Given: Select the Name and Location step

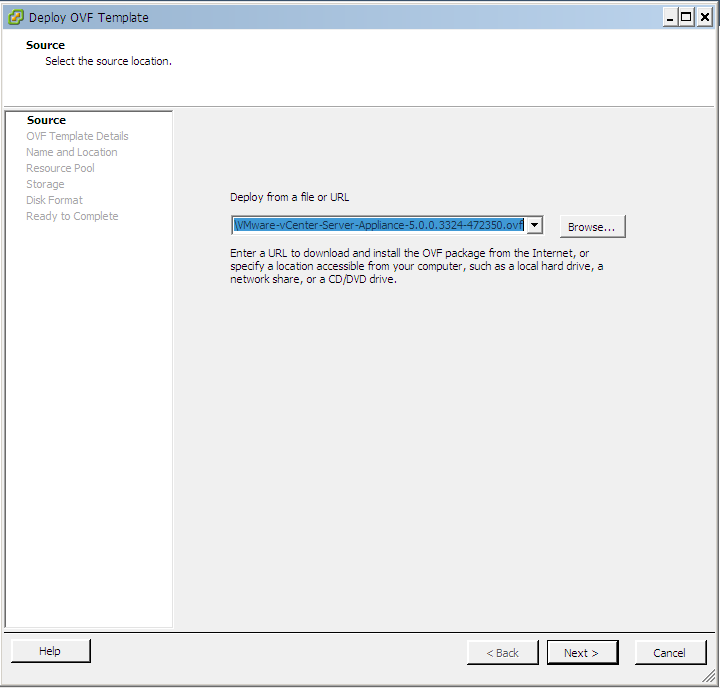Looking at the screenshot, I should coord(72,152).
